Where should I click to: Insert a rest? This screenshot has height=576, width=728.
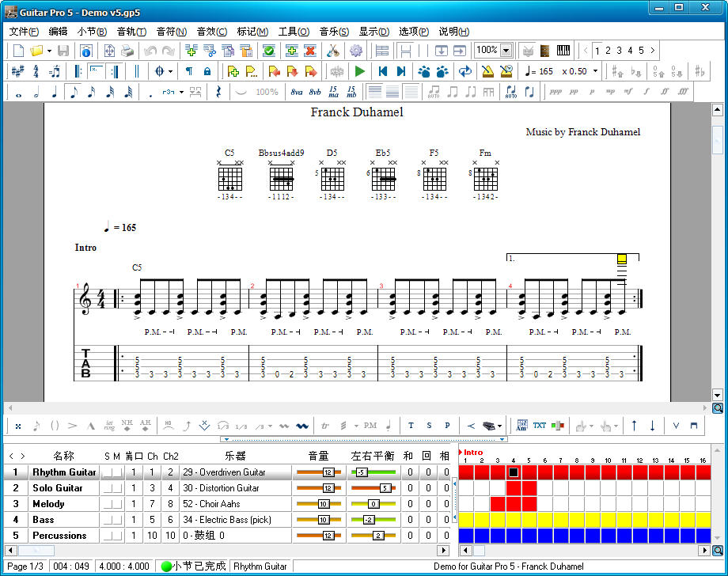click(x=218, y=93)
